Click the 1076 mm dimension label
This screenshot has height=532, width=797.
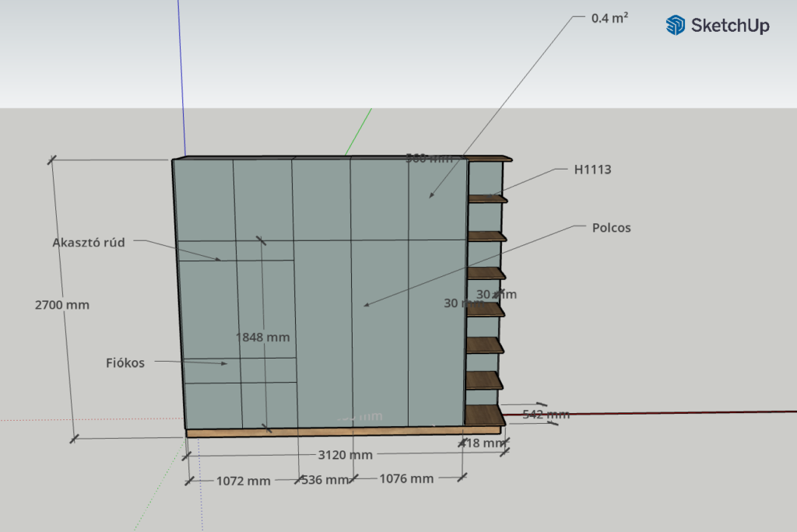pyautogui.click(x=406, y=478)
